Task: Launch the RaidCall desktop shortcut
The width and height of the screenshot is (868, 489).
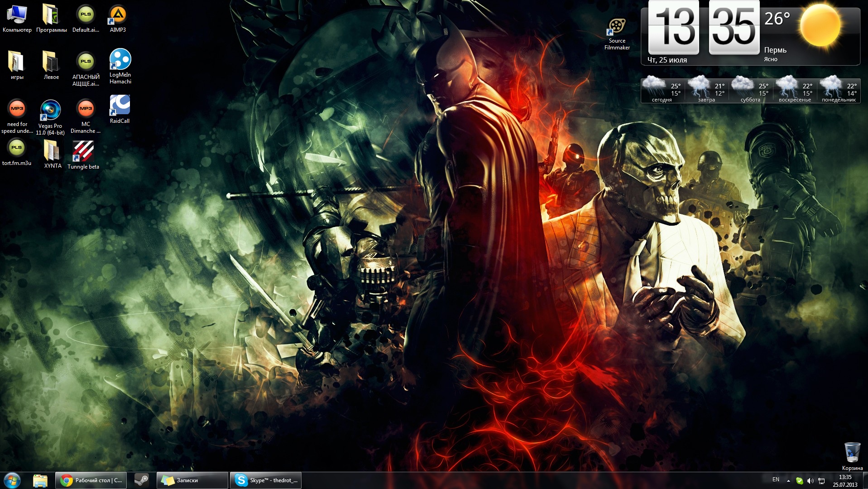Action: [120, 109]
